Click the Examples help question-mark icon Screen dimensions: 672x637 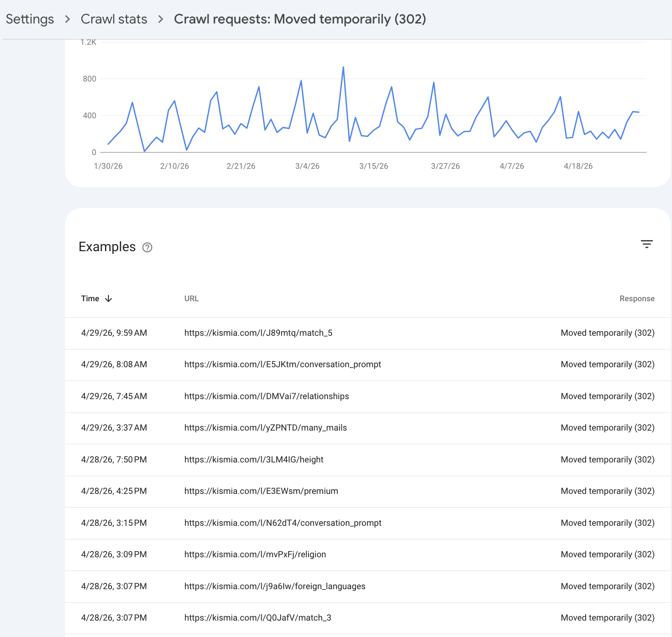click(147, 248)
